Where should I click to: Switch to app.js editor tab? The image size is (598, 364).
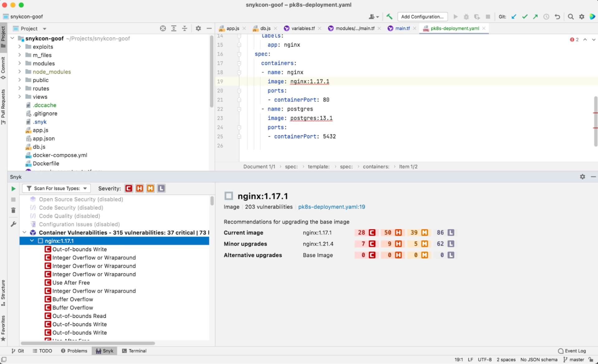[x=233, y=29]
